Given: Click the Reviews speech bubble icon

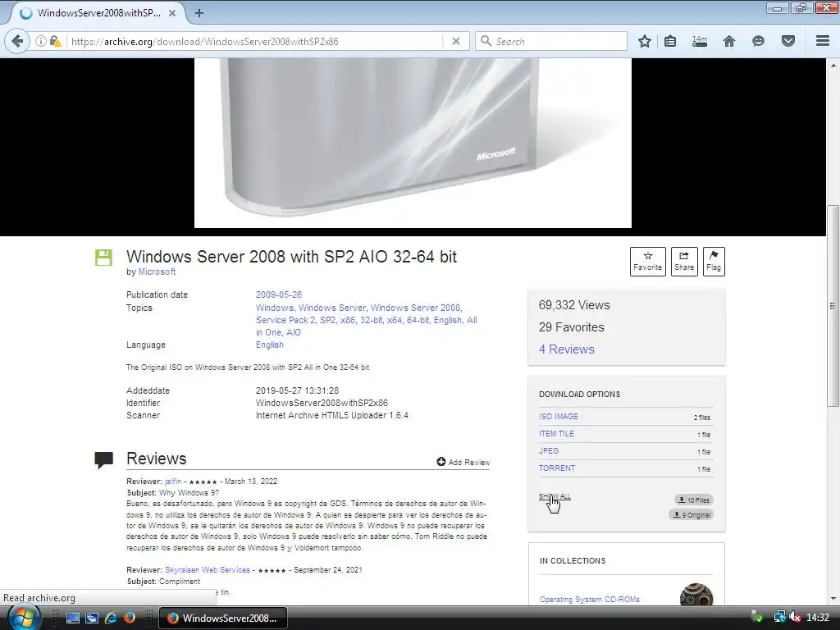Looking at the screenshot, I should 103,460.
